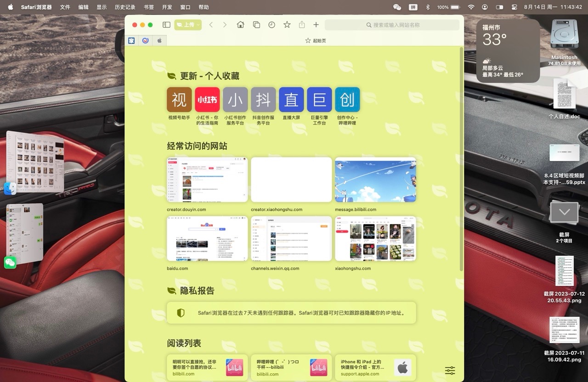The height and width of the screenshot is (382, 588).
Task: Select the pinned tab with 家 icon
Action: coord(132,40)
